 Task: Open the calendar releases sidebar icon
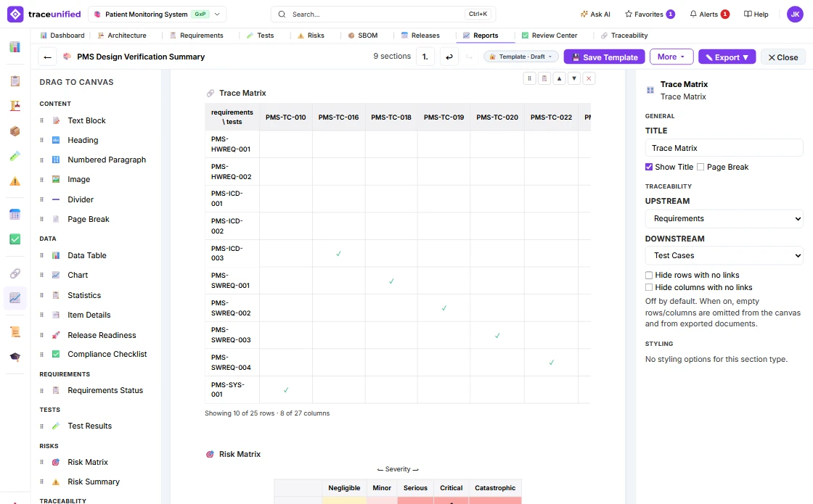pos(15,214)
